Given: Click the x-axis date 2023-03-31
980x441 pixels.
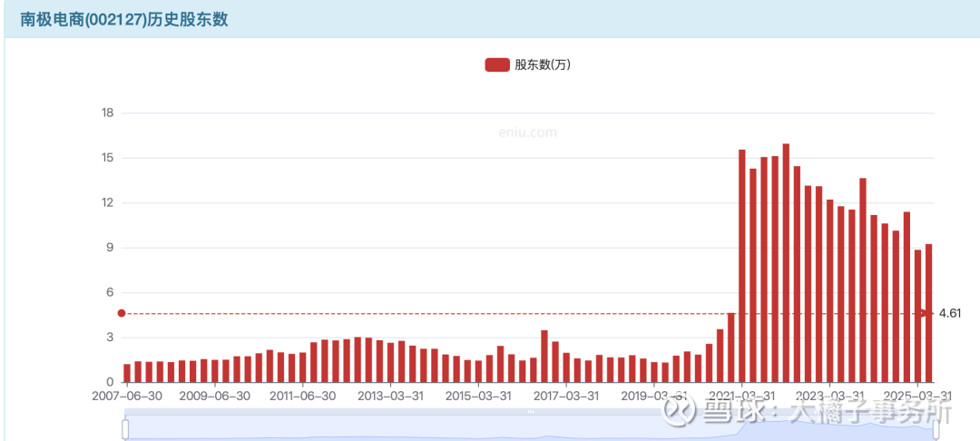Looking at the screenshot, I should pyautogui.click(x=830, y=396).
